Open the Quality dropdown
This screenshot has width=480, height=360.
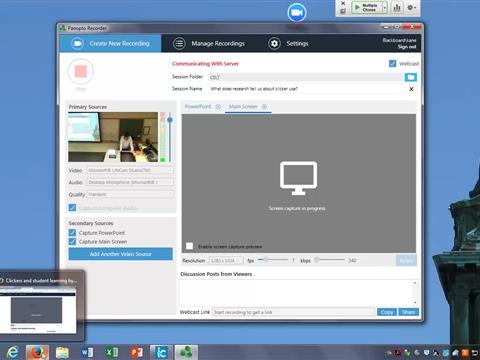130,194
